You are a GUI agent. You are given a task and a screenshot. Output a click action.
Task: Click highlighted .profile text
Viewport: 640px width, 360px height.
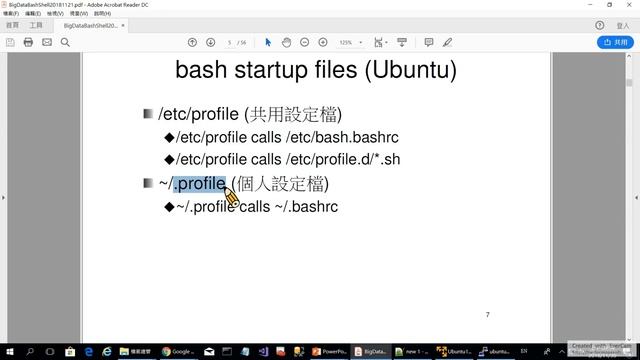200,184
